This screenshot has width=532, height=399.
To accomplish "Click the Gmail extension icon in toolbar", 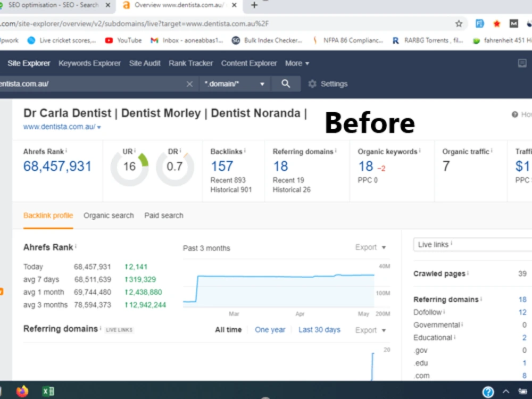I will (514, 23).
